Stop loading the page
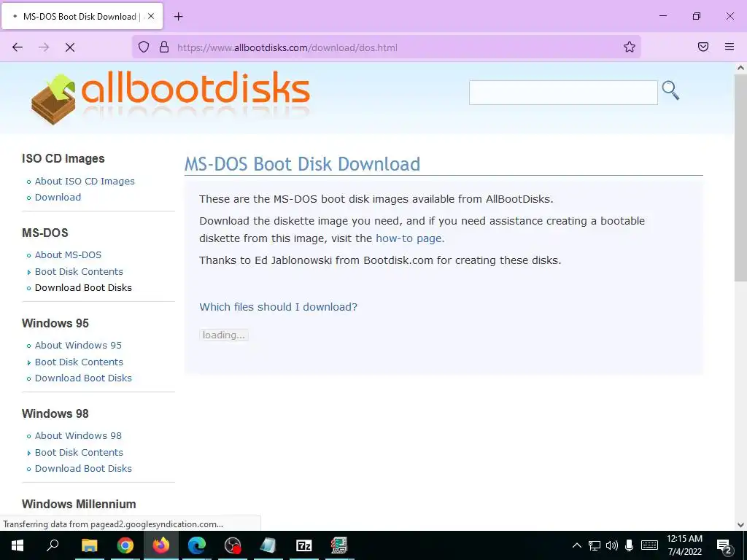 tap(70, 47)
